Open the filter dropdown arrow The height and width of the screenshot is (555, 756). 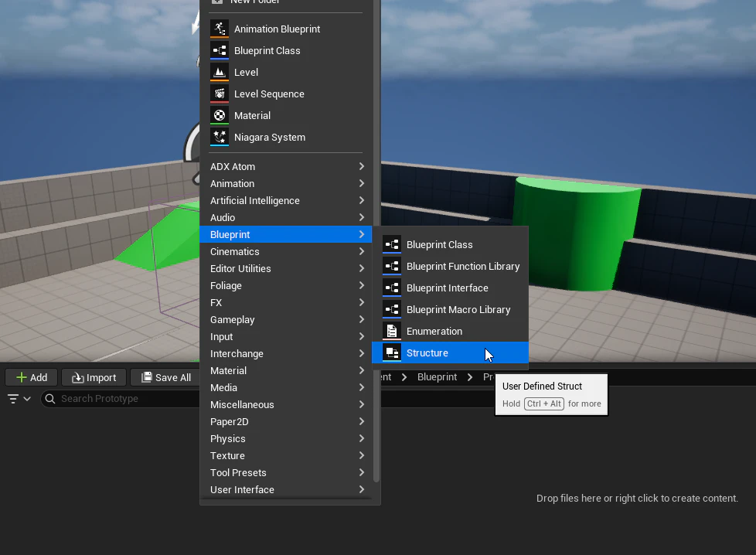pyautogui.click(x=27, y=399)
